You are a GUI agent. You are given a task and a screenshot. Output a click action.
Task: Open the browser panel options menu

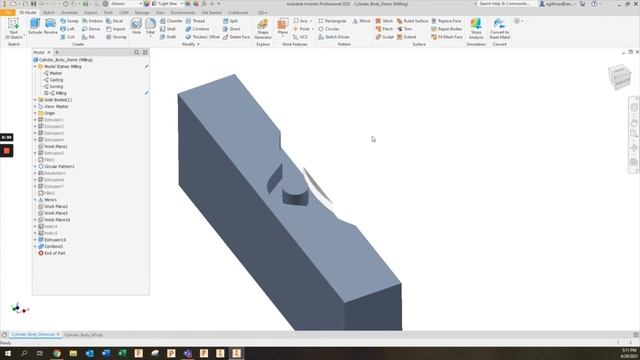pos(145,52)
